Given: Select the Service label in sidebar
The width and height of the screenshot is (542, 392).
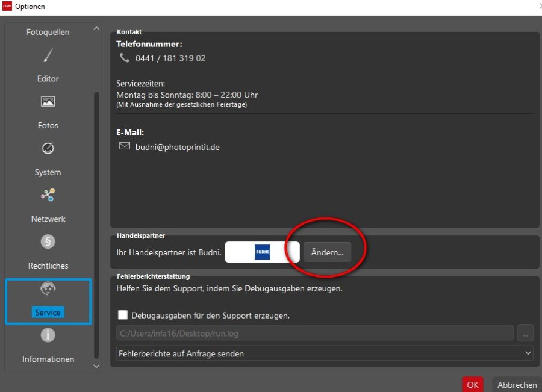Looking at the screenshot, I should (x=48, y=313).
